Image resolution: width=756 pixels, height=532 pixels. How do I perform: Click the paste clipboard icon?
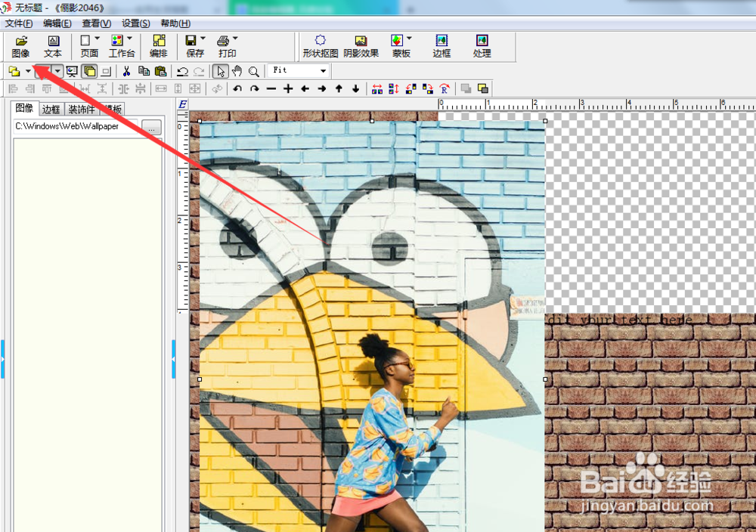(160, 71)
